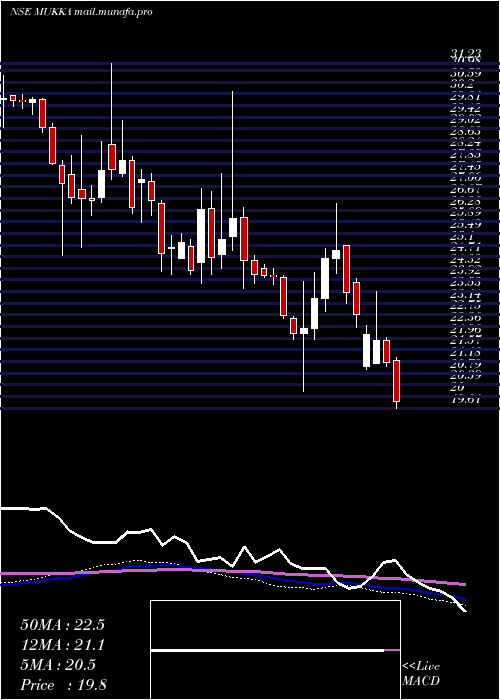Image resolution: width=500 pixels, height=700 pixels.
Task: Click the 'NSE MUKKA mail.munafa.pro' chart title
Action: pyautogui.click(x=81, y=11)
